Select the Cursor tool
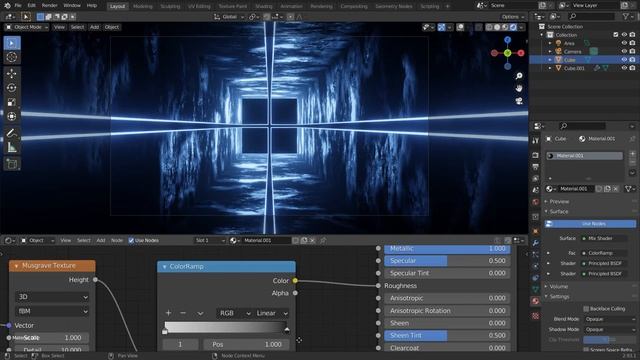Screen dimensions: 640x360 [12, 57]
